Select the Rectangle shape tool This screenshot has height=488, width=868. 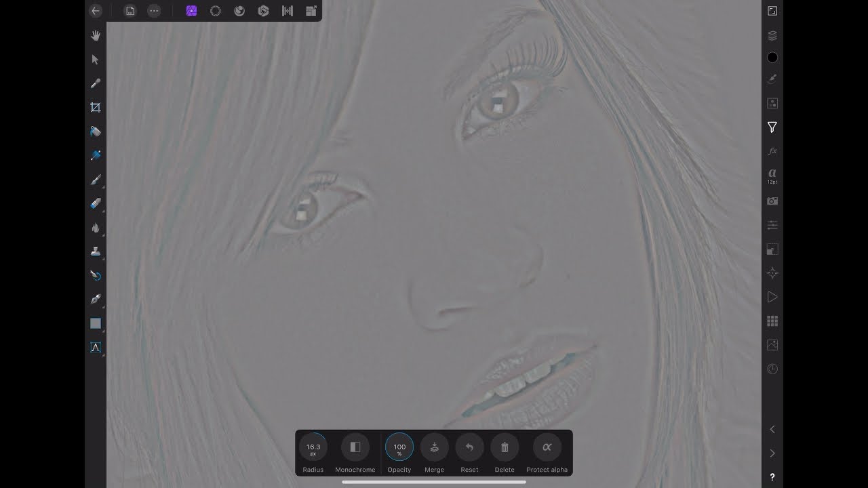96,323
